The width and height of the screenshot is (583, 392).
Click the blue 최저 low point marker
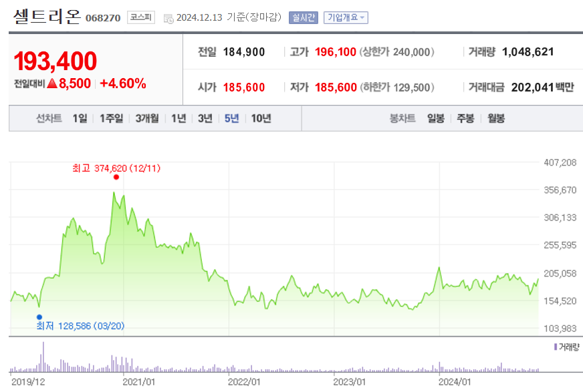pos(39,317)
